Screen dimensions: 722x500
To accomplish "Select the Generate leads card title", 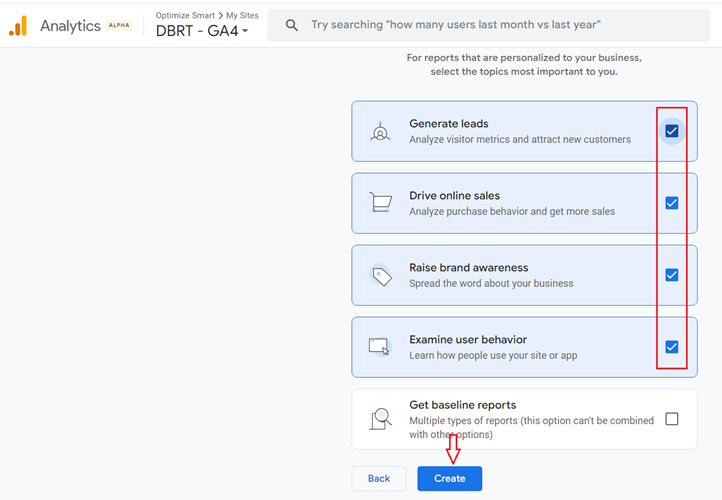I will (448, 123).
